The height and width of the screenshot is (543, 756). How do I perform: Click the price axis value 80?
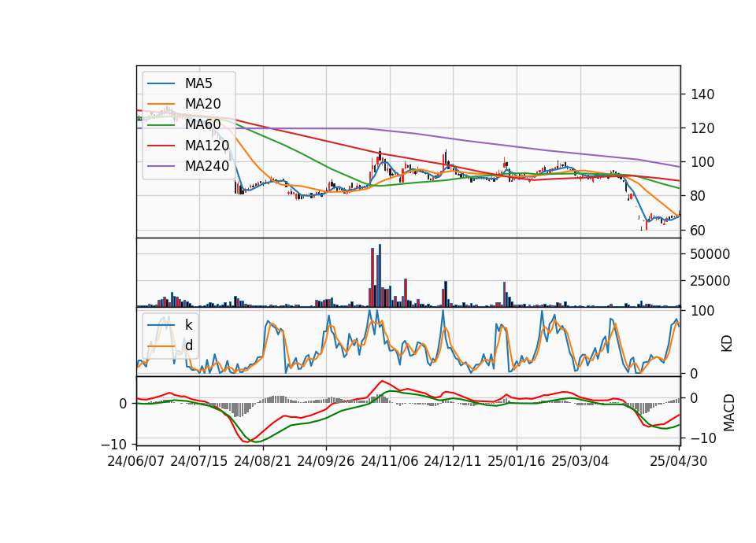(x=699, y=196)
